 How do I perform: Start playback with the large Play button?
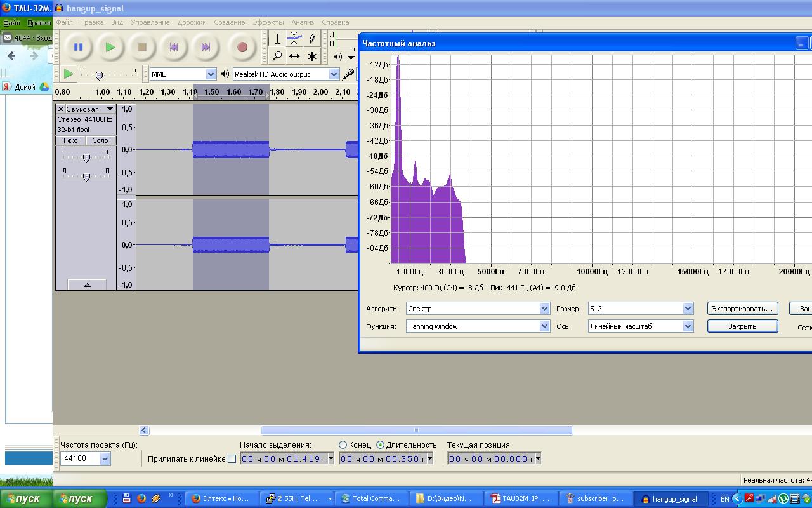coord(110,47)
